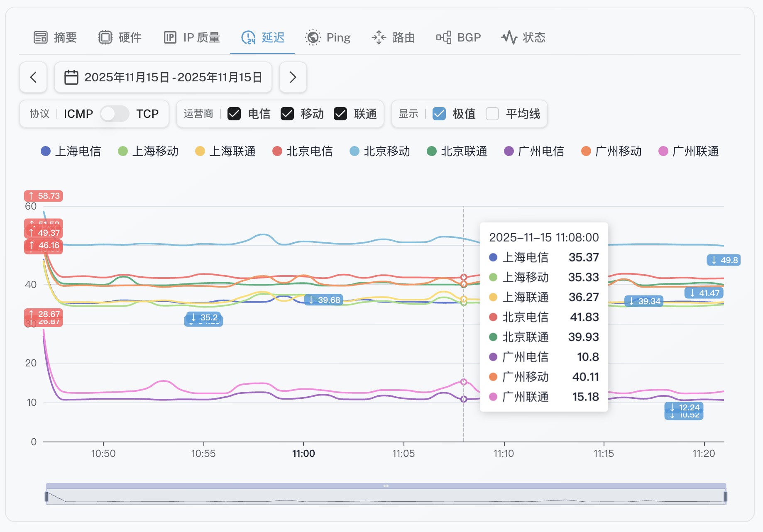The height and width of the screenshot is (532, 763).
Task: Open the date range picker field
Action: pos(173,77)
